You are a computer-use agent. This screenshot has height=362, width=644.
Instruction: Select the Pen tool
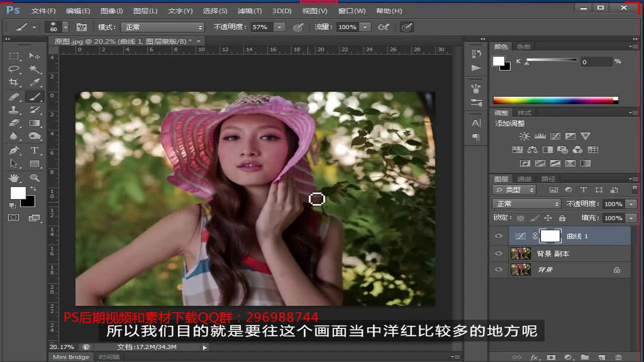pyautogui.click(x=14, y=150)
